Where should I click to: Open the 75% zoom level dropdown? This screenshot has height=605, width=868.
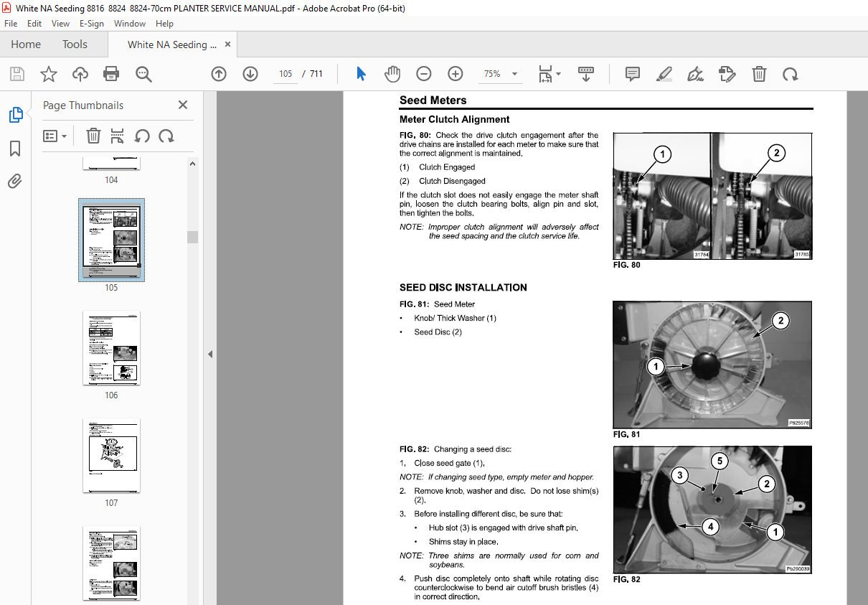[501, 74]
